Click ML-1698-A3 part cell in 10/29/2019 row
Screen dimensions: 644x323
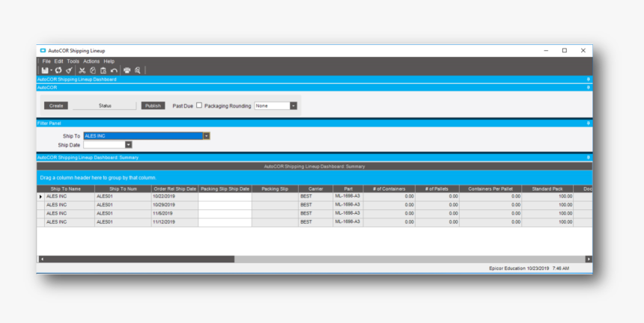tap(348, 205)
